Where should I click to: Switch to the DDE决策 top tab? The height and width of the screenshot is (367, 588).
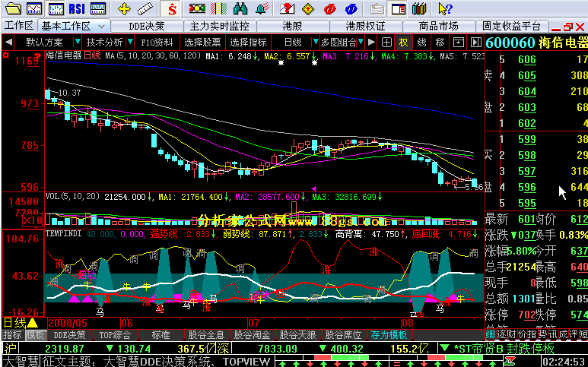(147, 26)
